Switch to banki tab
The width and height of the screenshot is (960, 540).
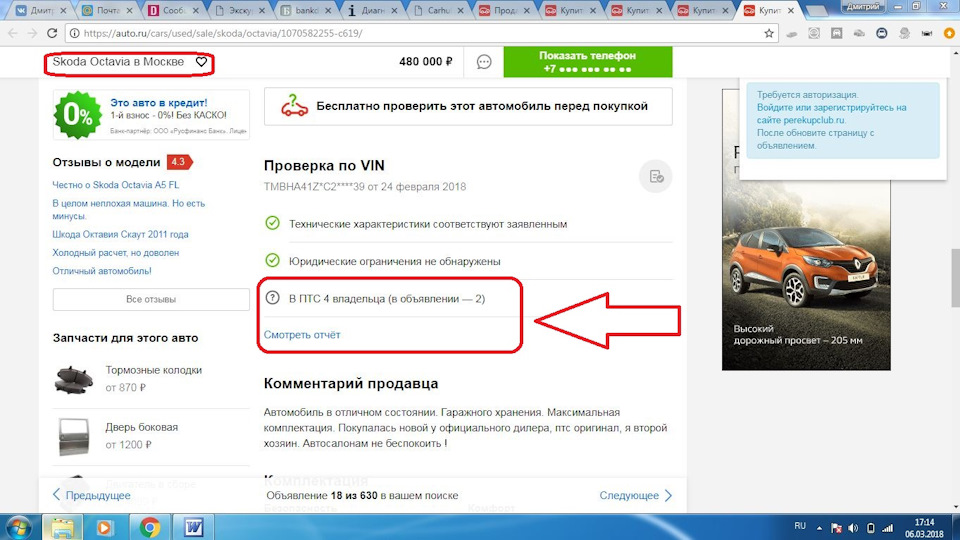click(x=306, y=10)
